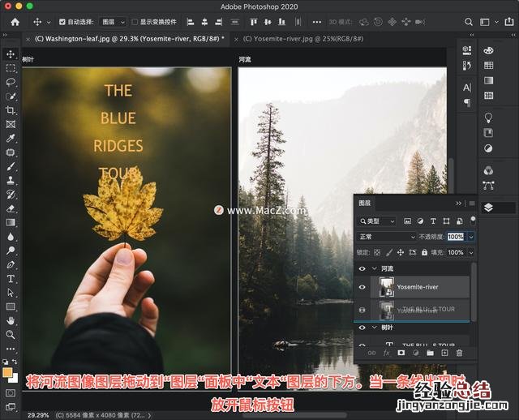Add a layer mask from Layers panel
The image size is (519, 420).
401,353
